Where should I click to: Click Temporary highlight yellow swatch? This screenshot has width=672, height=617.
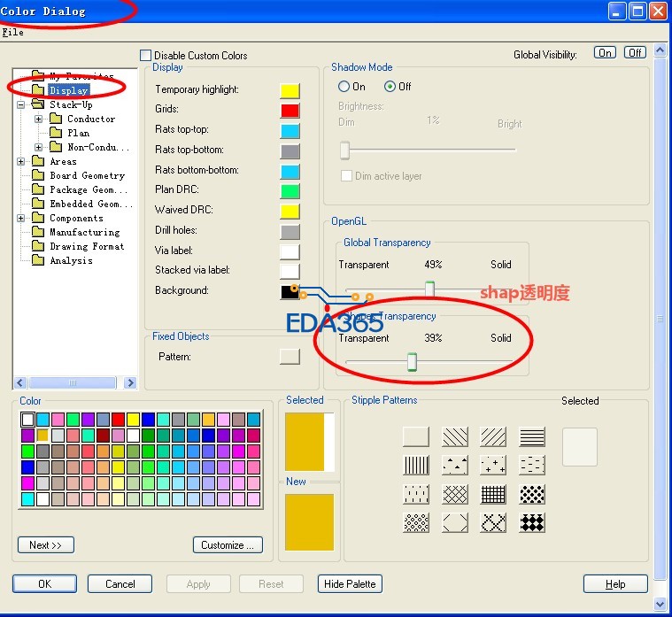coord(290,90)
